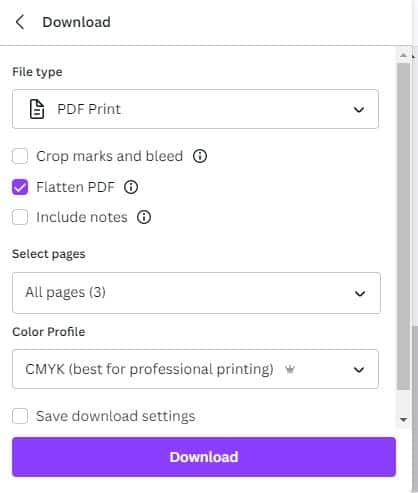Enable Crop marks and bleed checkbox
418x493 pixels.
tap(20, 156)
